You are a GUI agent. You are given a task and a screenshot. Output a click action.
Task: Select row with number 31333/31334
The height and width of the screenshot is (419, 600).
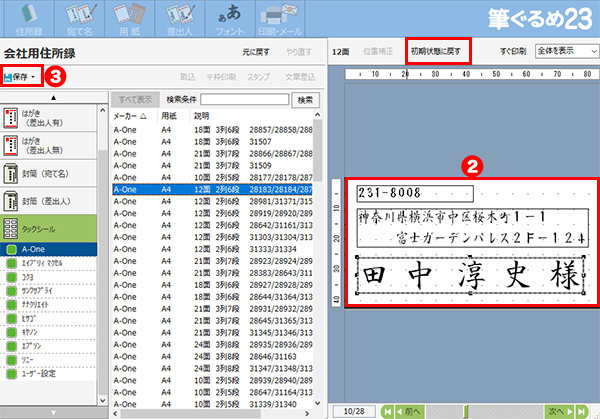click(212, 249)
